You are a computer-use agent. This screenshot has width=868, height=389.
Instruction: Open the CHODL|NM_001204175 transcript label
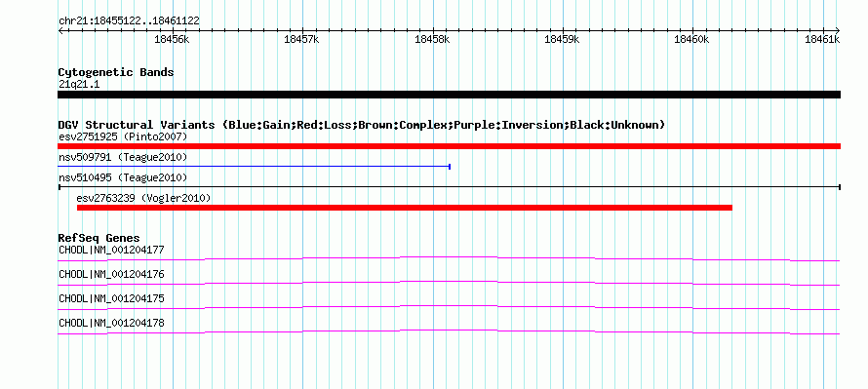112,298
